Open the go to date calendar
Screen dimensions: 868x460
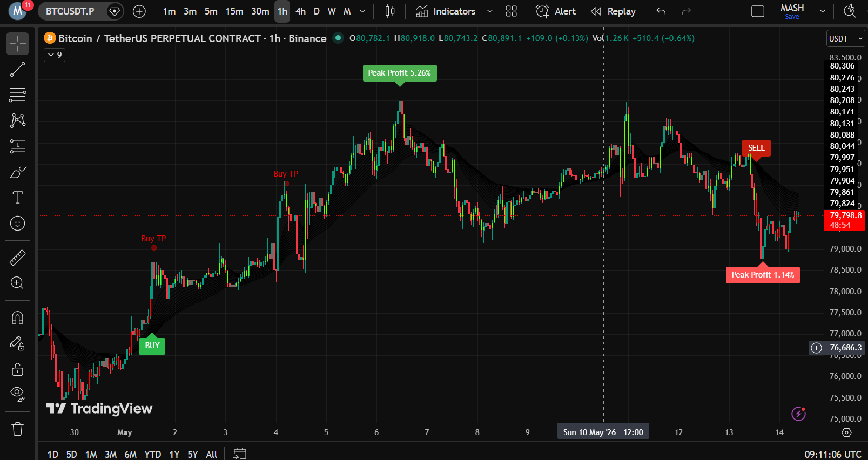(x=240, y=454)
